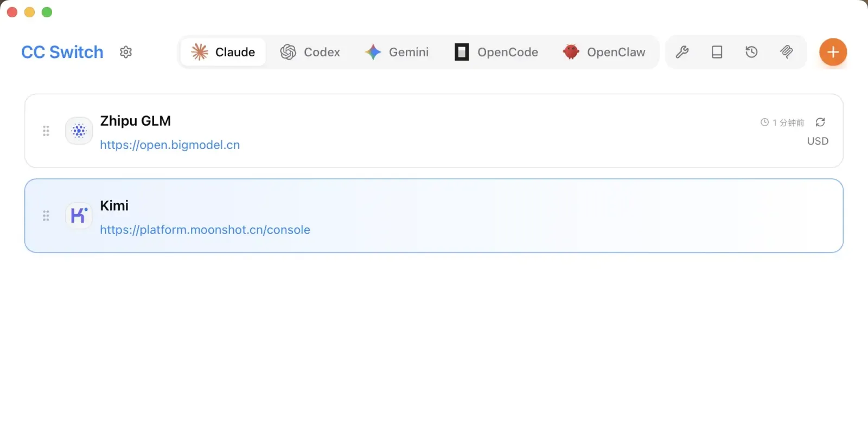This screenshot has height=427, width=868.
Task: Open settings gear next to CC Switch
Action: click(126, 52)
